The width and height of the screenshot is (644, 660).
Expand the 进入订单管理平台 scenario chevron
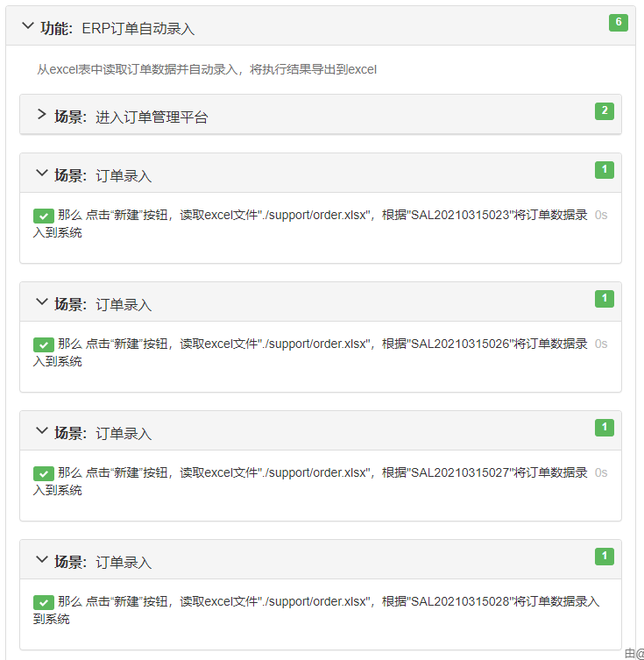41,114
